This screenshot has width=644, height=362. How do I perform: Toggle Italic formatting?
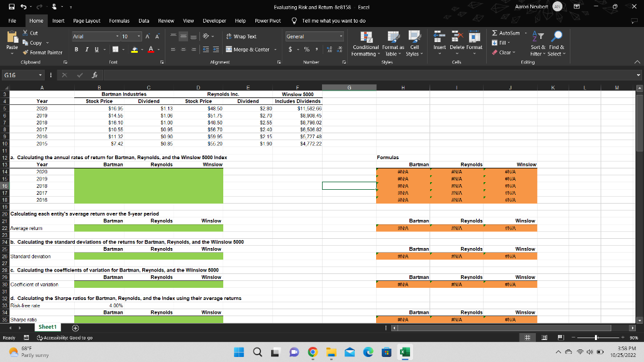(87, 49)
